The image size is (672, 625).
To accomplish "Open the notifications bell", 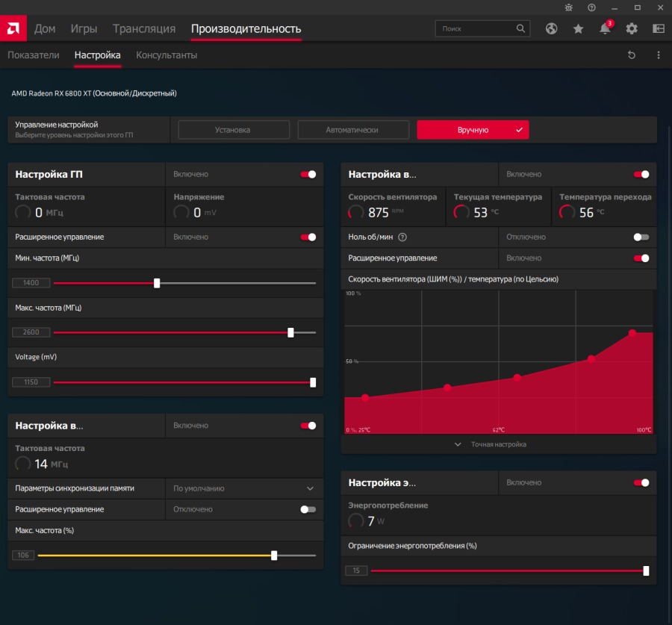I will [x=605, y=29].
